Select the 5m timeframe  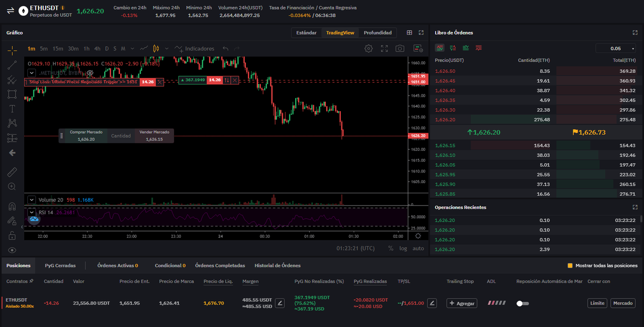(43, 49)
